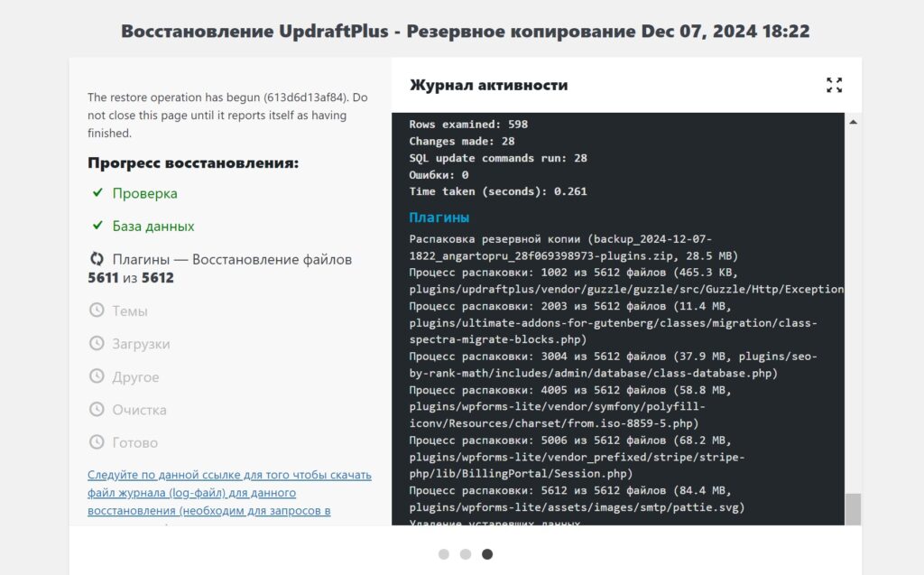
Task: Click the Rows examined: 598 log line
Action: 468,125
